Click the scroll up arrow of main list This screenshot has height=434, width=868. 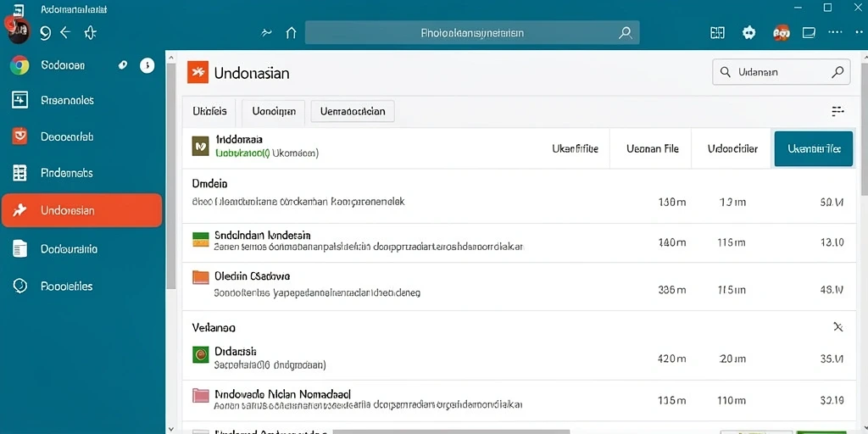point(171,57)
